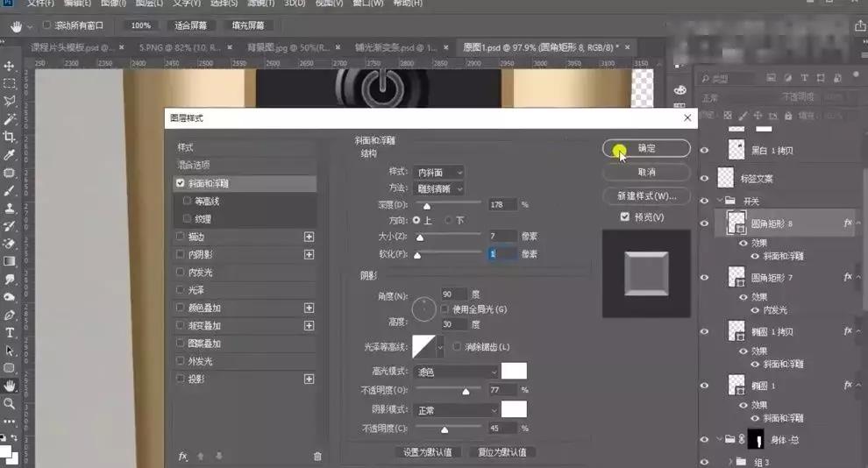Click the fx icon at dialog bottom
This screenshot has height=468, width=868.
tap(182, 457)
